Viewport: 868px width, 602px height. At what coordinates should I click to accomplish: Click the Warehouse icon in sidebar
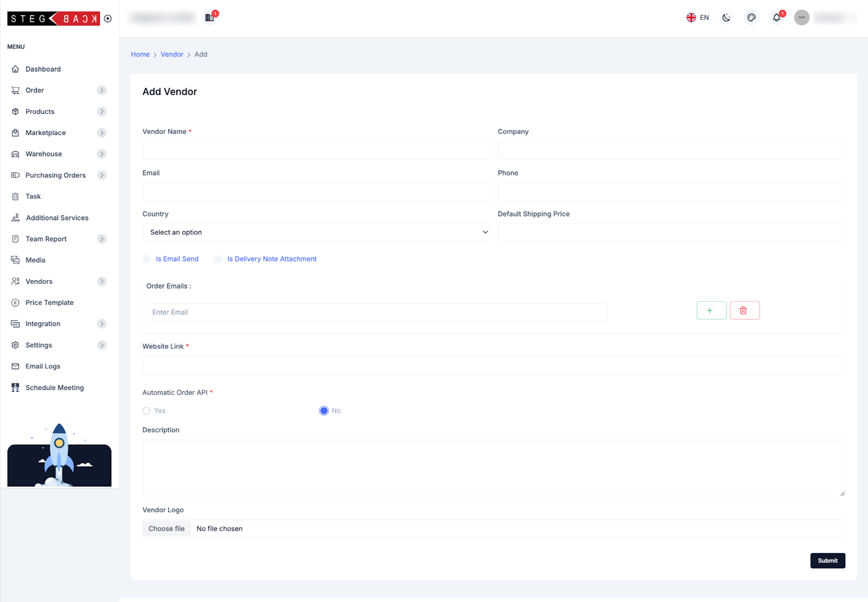pos(15,154)
